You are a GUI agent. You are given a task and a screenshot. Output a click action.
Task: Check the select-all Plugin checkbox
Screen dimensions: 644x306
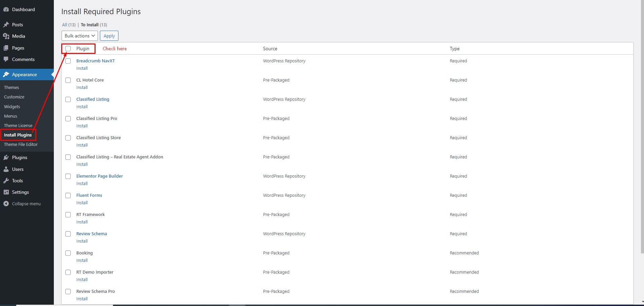pos(68,49)
